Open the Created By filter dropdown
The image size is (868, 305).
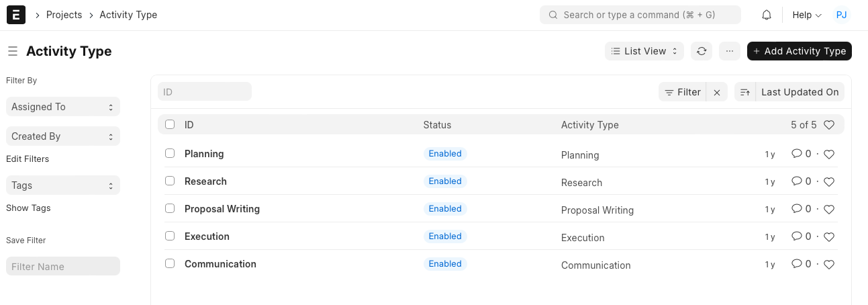63,136
